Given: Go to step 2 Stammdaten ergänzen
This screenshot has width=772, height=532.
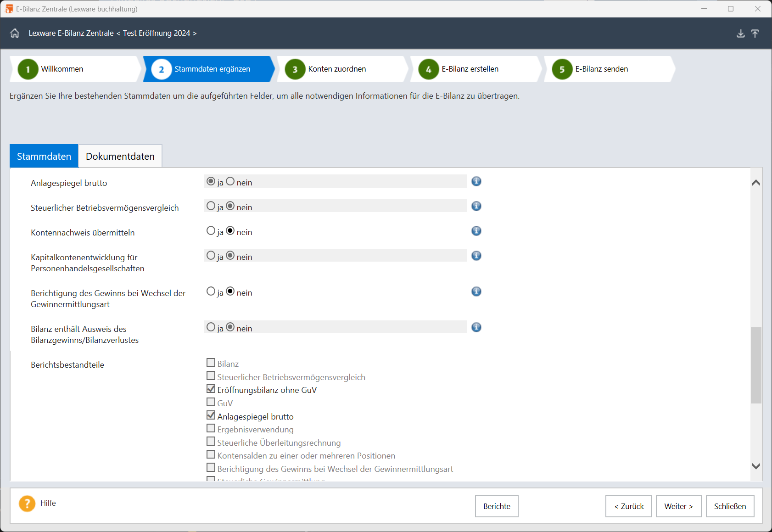Looking at the screenshot, I should (x=209, y=69).
